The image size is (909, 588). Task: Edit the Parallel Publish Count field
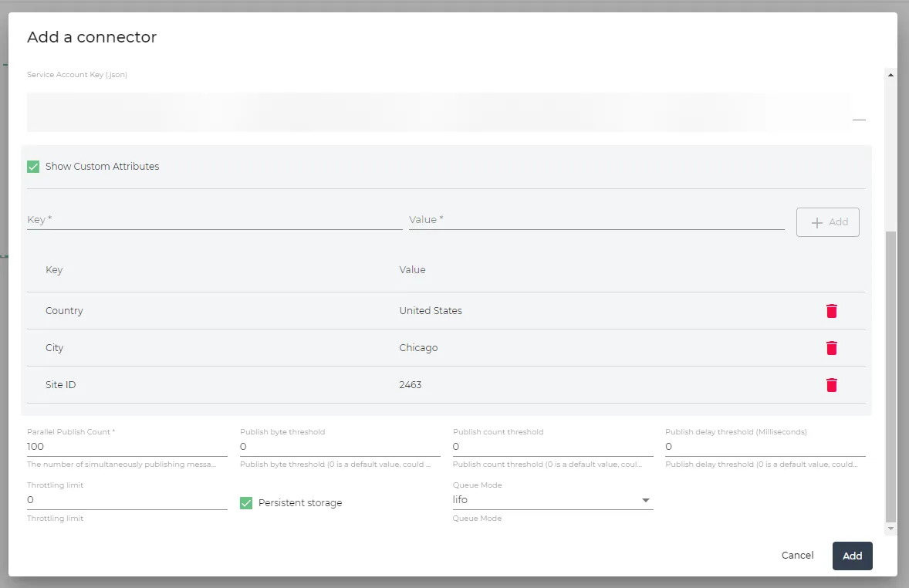[x=127, y=447]
